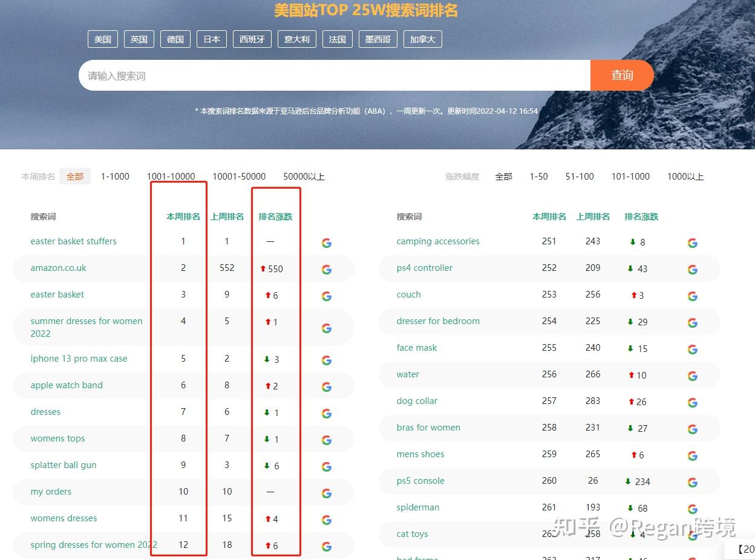Click the left table 排名涨跌 column header
Screen dimensions: 755x560
tap(275, 217)
